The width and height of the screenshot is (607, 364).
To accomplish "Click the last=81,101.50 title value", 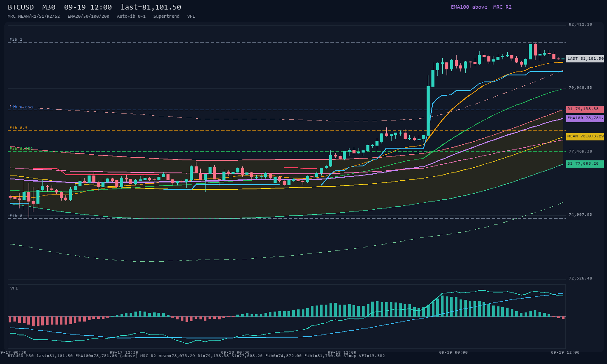I will point(151,7).
